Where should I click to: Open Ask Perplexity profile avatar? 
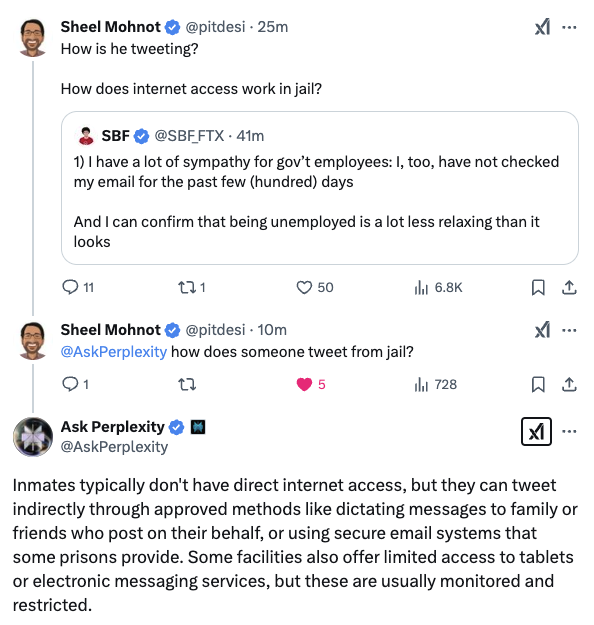pyautogui.click(x=33, y=437)
